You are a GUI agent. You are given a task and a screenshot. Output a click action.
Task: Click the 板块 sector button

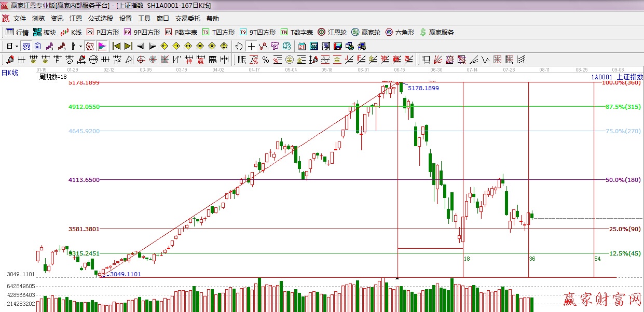(45, 32)
